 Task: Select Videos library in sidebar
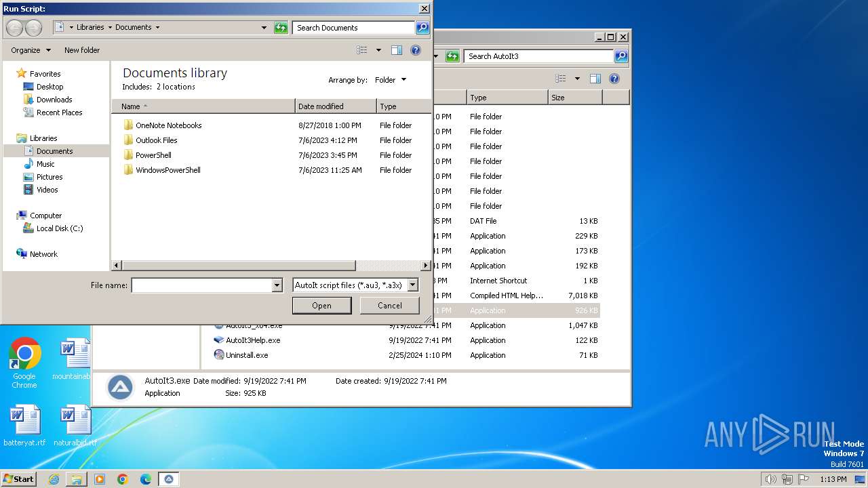click(x=47, y=190)
